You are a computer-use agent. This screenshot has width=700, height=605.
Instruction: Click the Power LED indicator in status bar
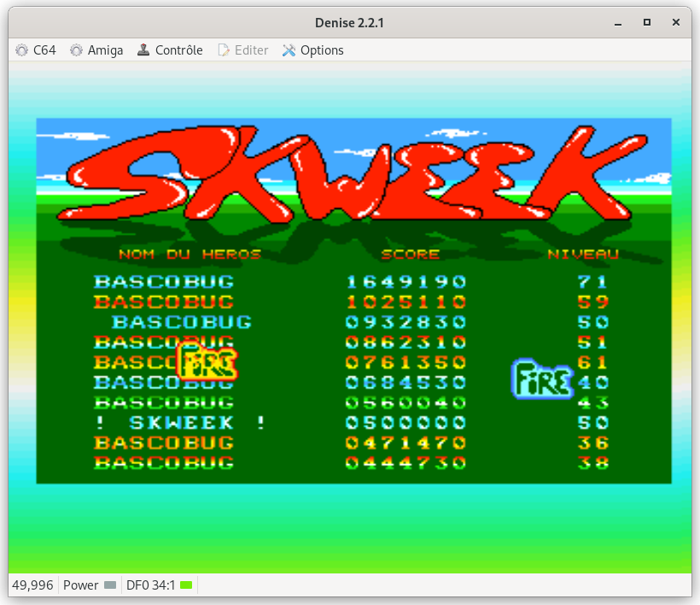pyautogui.click(x=110, y=585)
